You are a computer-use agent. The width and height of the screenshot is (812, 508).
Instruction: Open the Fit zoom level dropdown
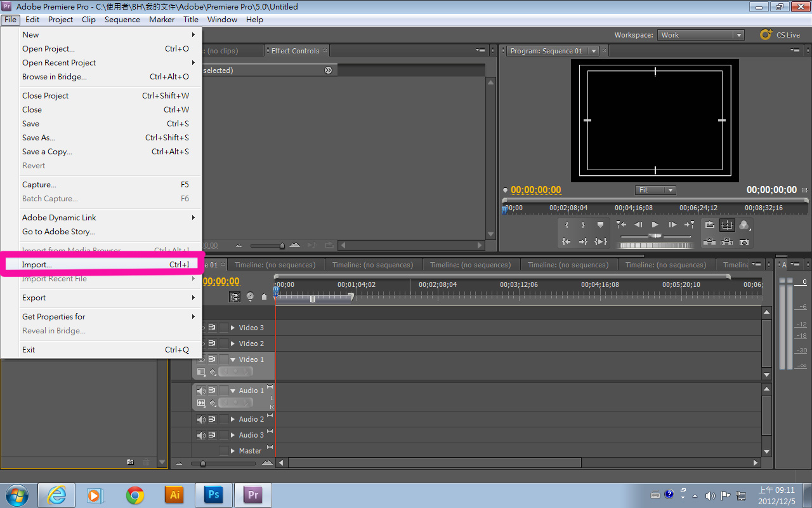pyautogui.click(x=655, y=190)
